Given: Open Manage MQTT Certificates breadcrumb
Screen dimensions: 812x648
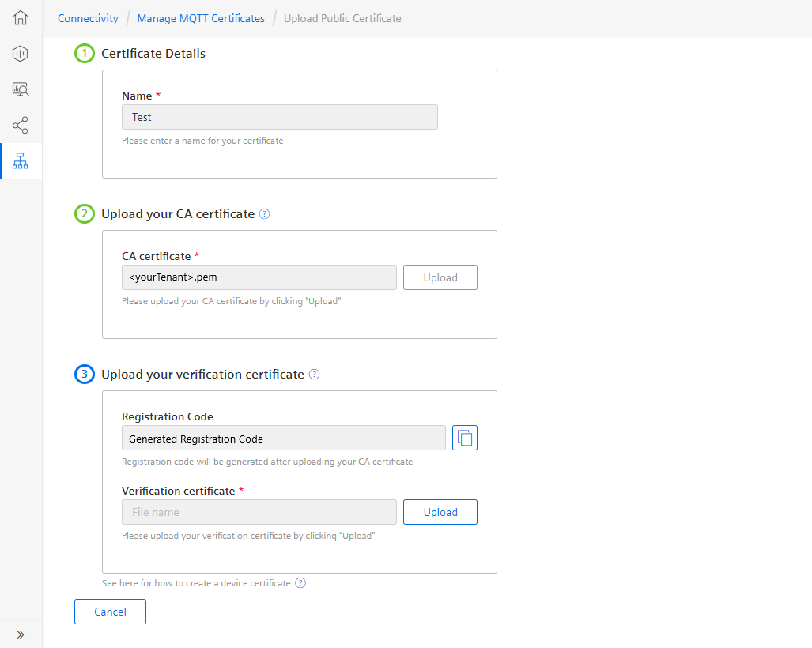Looking at the screenshot, I should [201, 18].
